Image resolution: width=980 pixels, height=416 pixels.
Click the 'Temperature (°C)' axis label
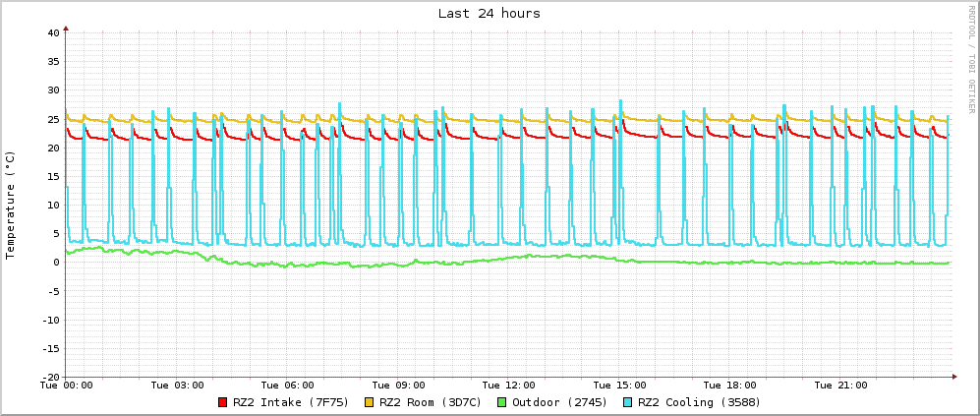point(10,205)
